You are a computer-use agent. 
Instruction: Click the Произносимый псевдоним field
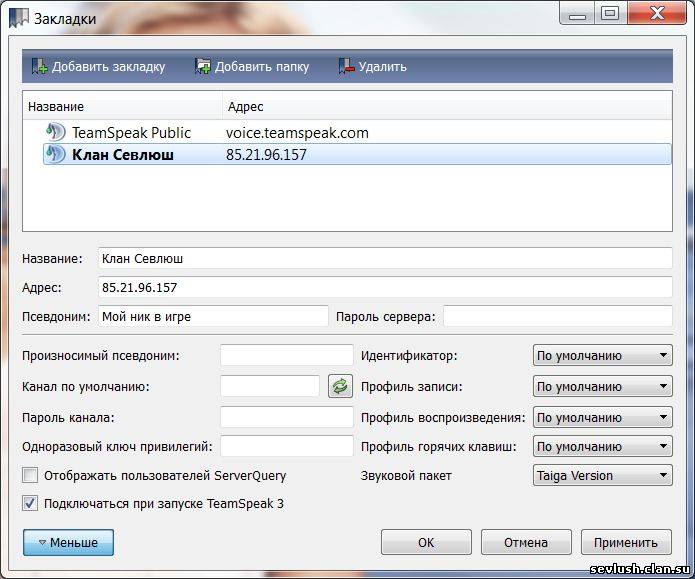[x=286, y=355]
